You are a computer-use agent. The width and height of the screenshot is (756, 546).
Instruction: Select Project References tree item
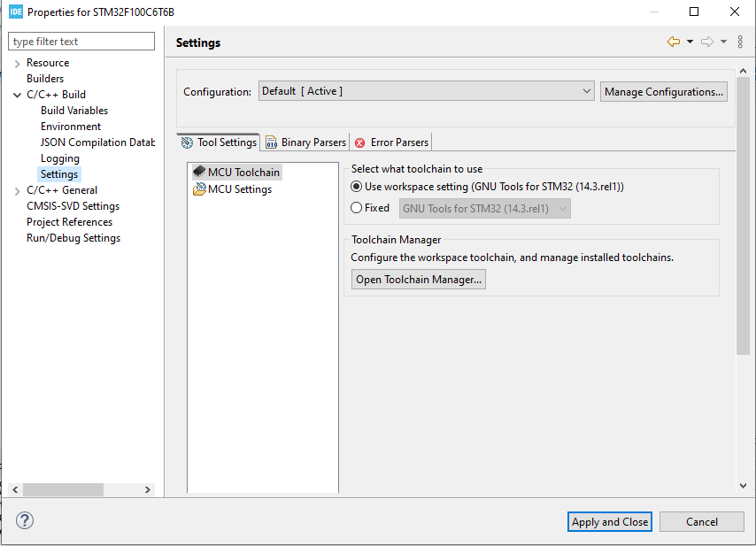[x=69, y=222]
